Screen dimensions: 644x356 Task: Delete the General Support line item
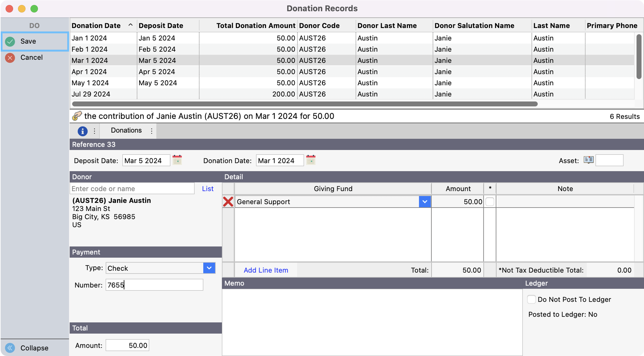[x=228, y=202]
